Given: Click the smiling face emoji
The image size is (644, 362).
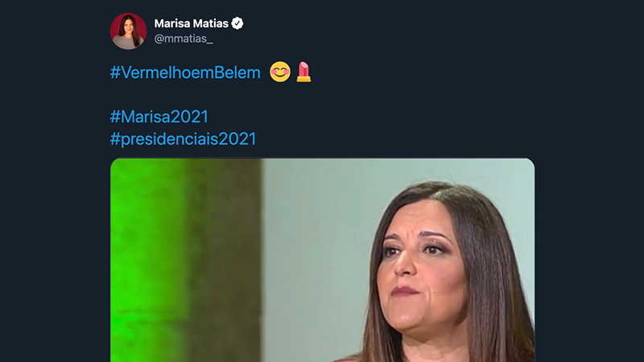Looking at the screenshot, I should [x=279, y=72].
